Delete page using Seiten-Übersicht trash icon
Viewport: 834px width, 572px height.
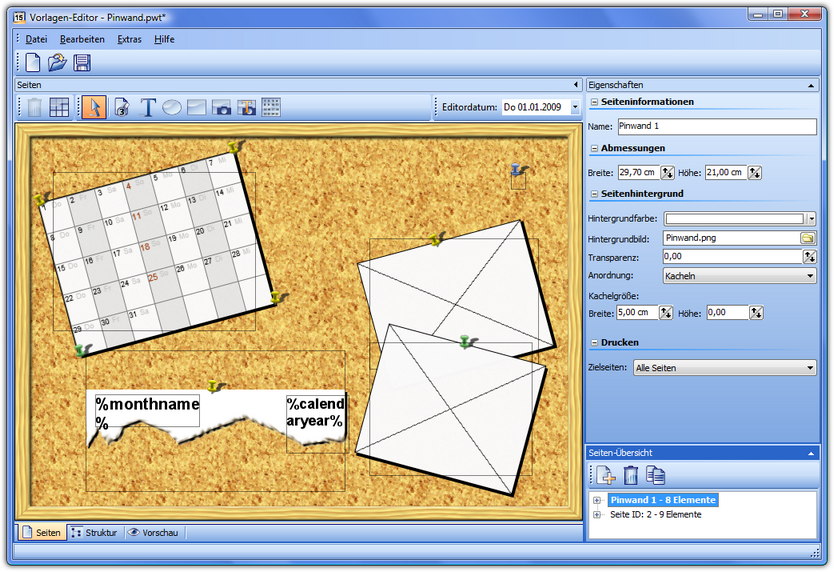point(631,476)
